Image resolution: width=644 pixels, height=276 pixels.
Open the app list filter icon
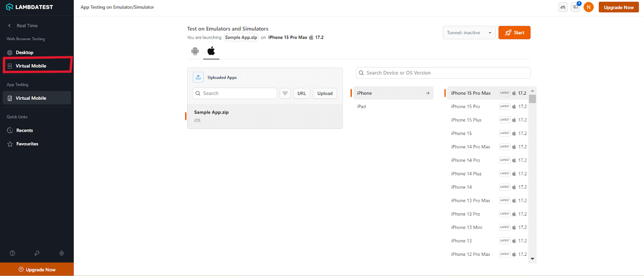point(285,93)
